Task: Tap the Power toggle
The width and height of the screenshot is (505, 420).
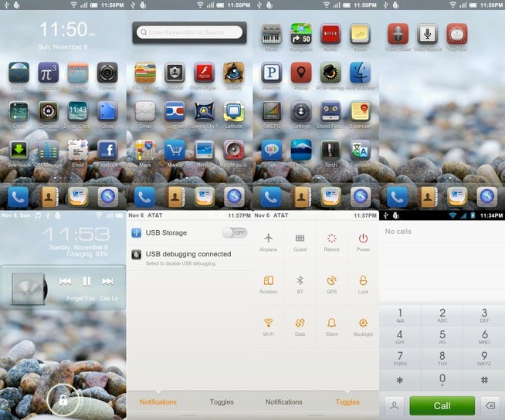Action: [x=363, y=242]
